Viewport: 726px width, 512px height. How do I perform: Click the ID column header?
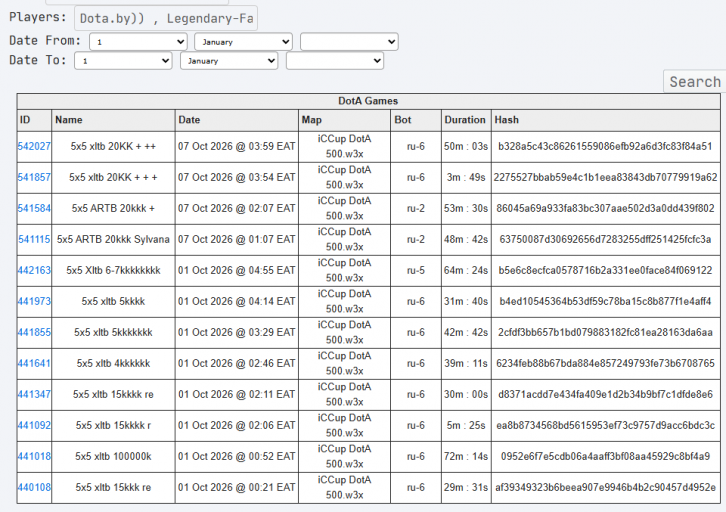coord(34,120)
